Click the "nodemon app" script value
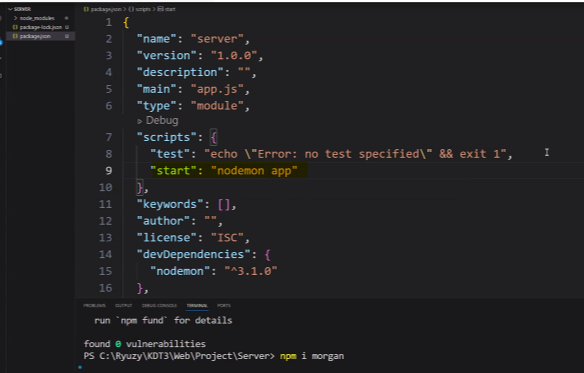Screen dimensions: 584x373 click(x=254, y=171)
